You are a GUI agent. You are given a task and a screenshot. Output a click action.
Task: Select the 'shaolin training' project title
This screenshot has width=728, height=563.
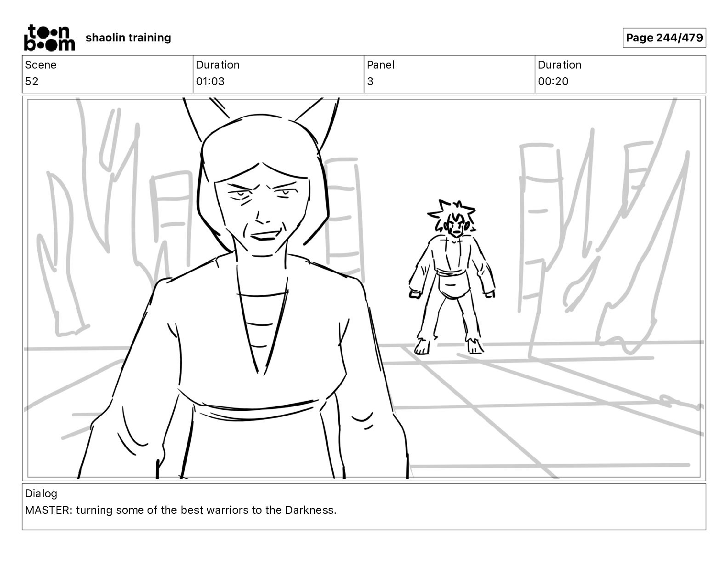pos(128,38)
